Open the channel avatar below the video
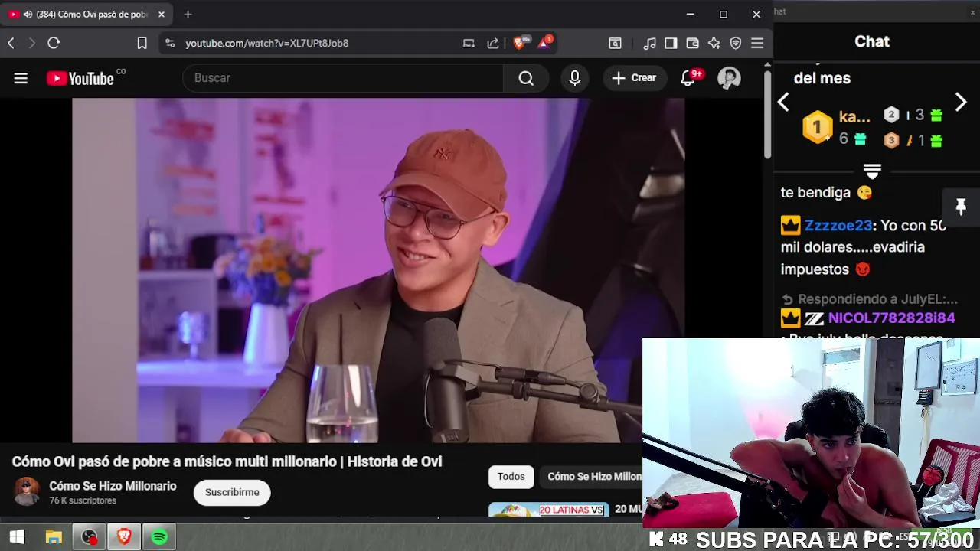The image size is (980, 551). pos(27,492)
